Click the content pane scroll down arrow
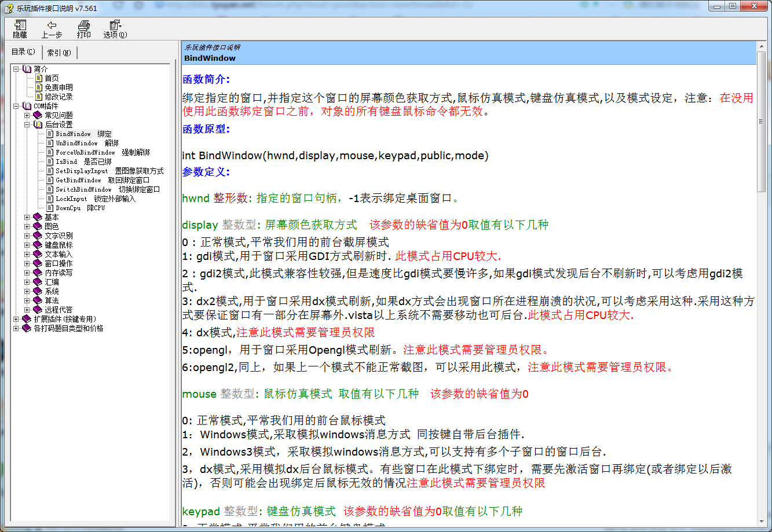This screenshot has height=532, width=772. [762, 521]
